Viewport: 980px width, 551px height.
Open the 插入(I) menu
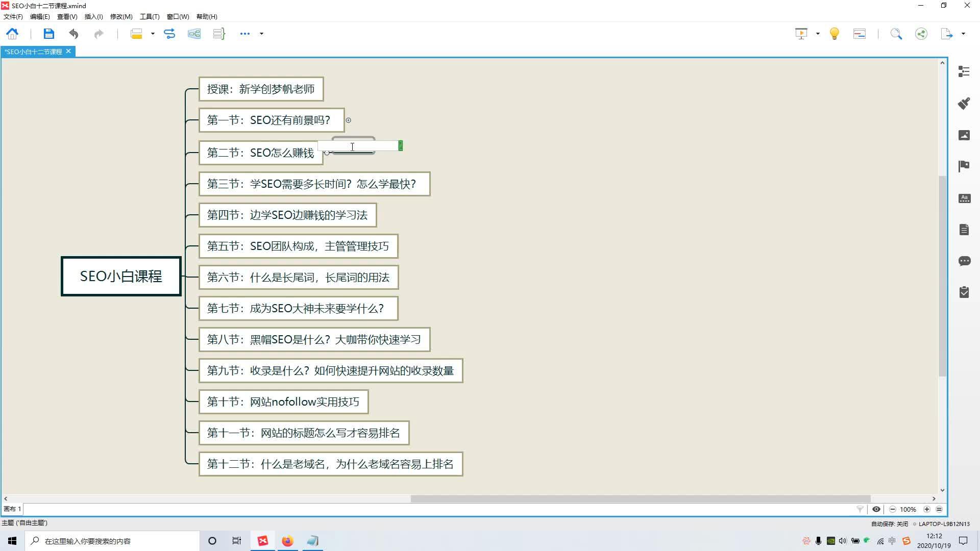pos(93,16)
